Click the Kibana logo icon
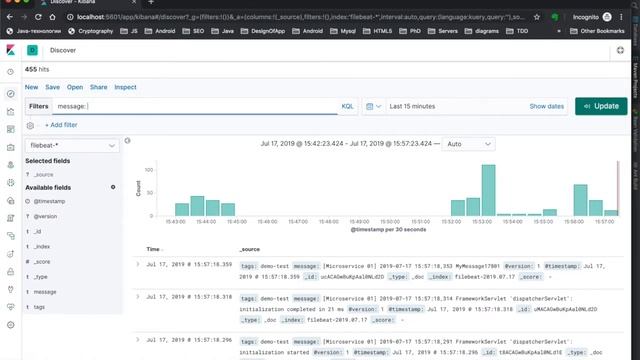This screenshot has width=640, height=360. [x=11, y=50]
